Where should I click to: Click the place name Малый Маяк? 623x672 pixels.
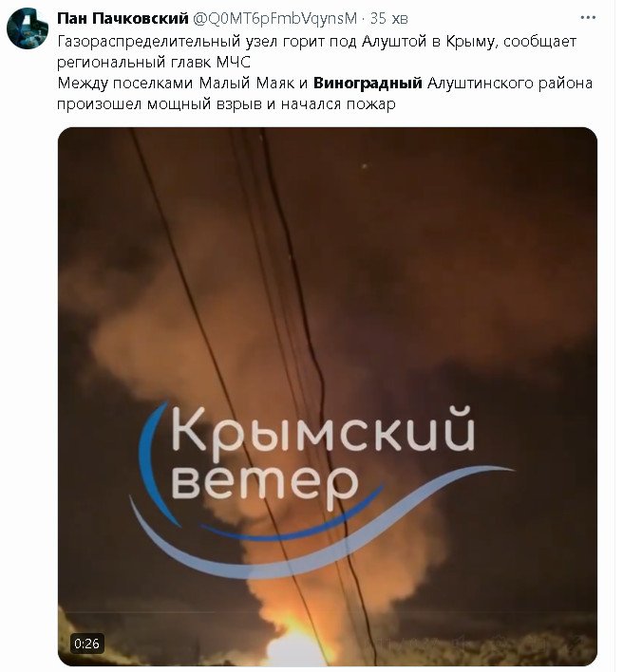[x=247, y=83]
